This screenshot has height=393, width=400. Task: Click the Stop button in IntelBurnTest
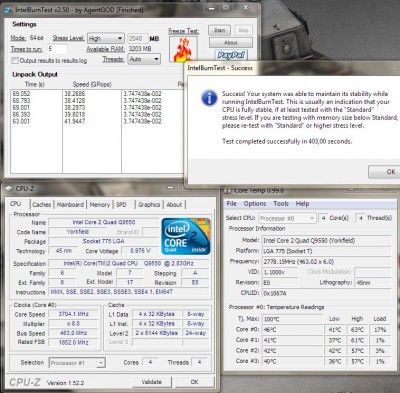(x=243, y=30)
